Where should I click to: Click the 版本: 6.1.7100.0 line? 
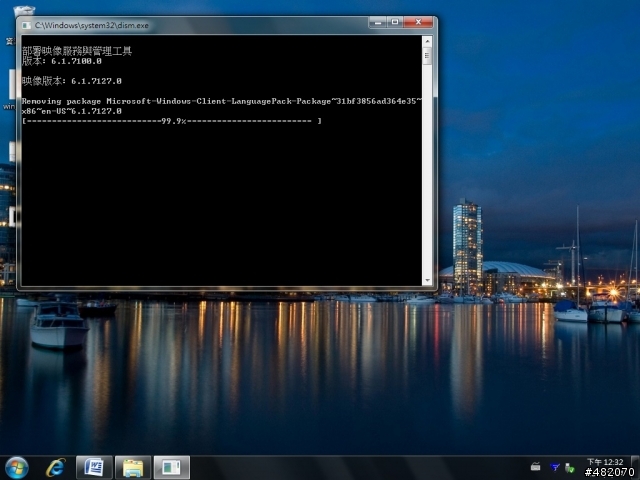(62, 61)
